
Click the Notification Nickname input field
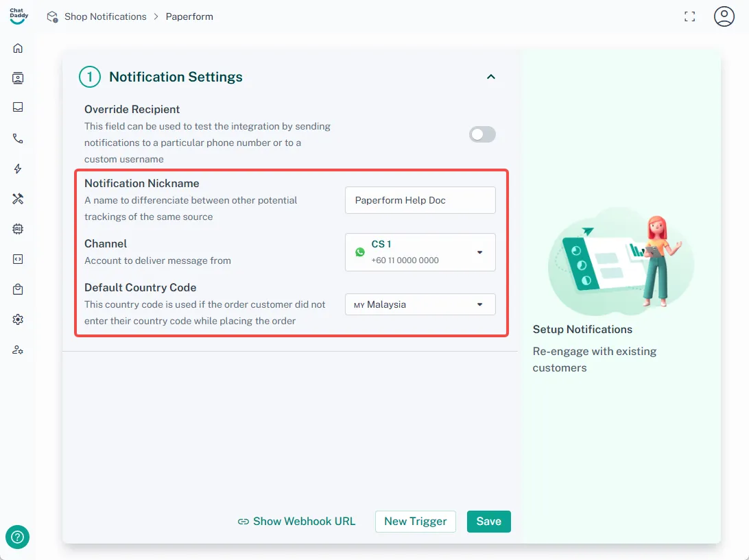tap(420, 200)
